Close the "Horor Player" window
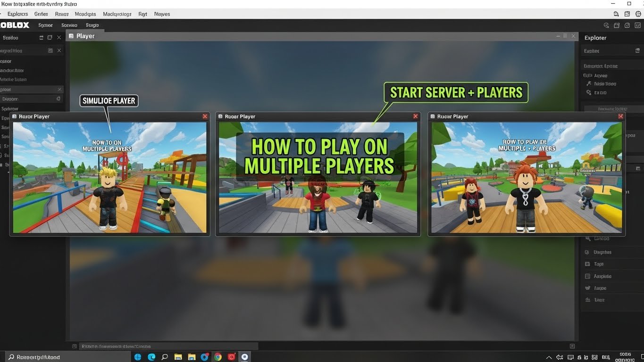This screenshot has height=362, width=644. [x=205, y=116]
